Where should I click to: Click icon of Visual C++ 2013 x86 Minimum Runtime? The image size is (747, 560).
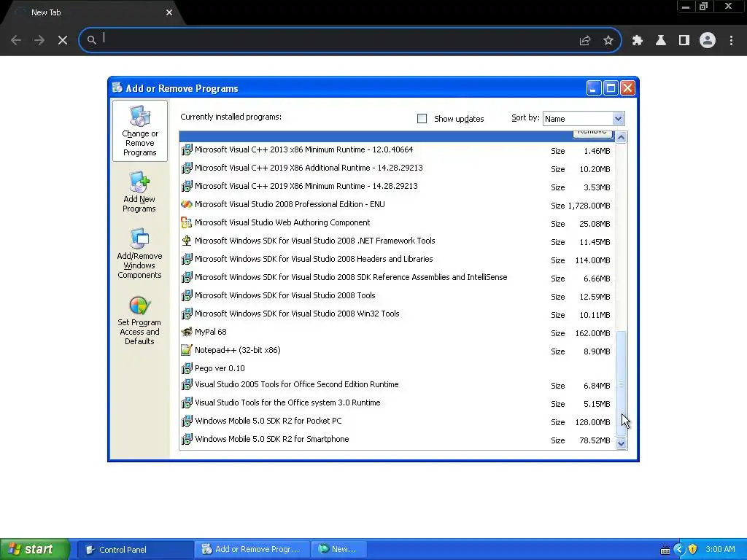[x=187, y=150]
